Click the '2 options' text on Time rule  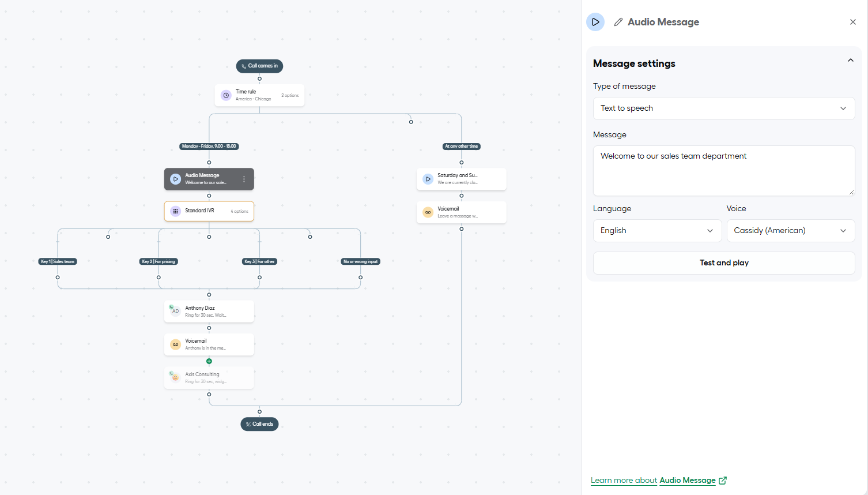click(x=290, y=96)
